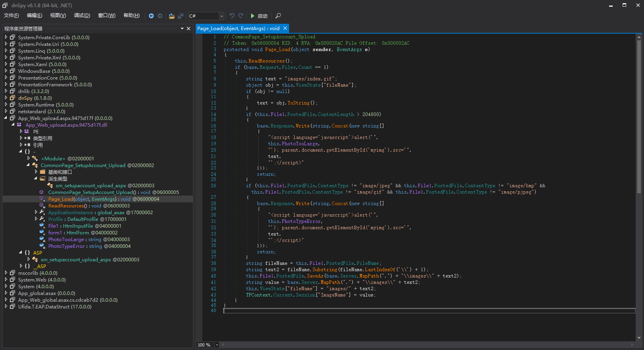The image size is (644, 350).
Task: Open the 文件(F) menu
Action: pos(11,15)
